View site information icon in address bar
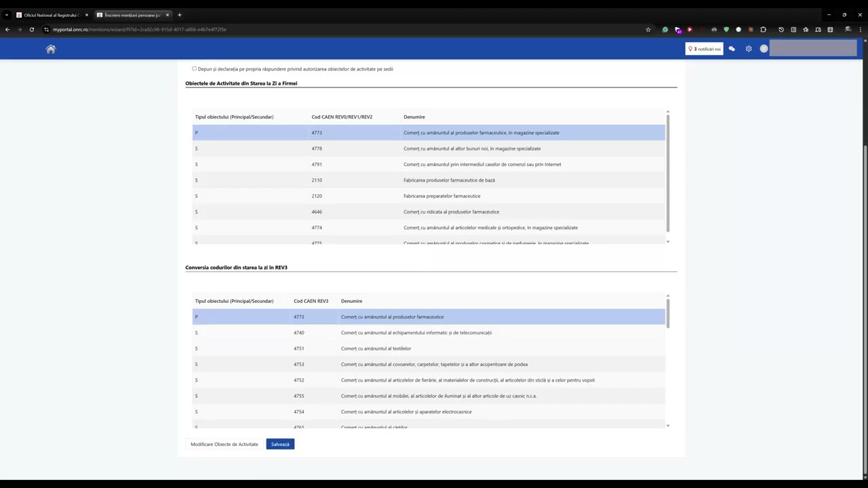Screen dimensions: 868x488 (46, 29)
